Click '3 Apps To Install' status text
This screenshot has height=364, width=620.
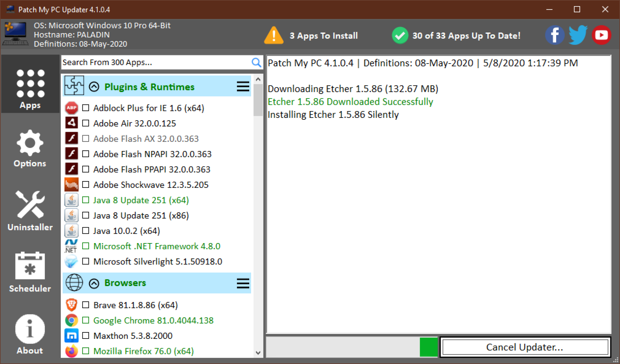click(x=324, y=36)
